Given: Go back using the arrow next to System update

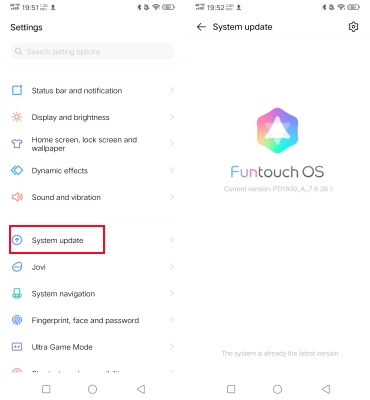Looking at the screenshot, I should click(201, 27).
